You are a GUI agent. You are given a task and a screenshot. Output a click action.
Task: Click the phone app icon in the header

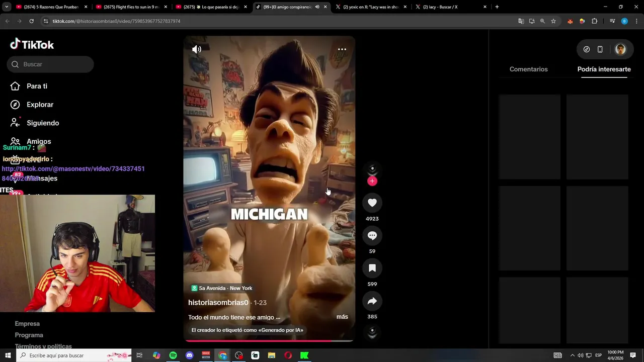pyautogui.click(x=600, y=49)
